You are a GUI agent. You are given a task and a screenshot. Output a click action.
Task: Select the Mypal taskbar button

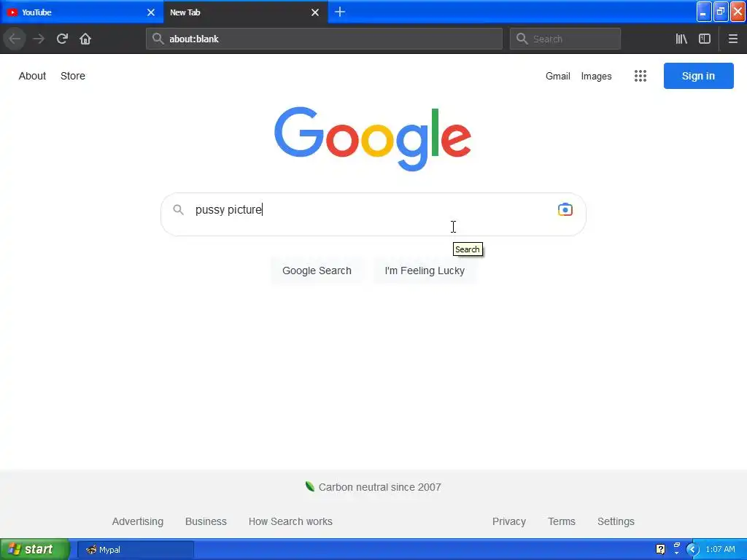(135, 550)
